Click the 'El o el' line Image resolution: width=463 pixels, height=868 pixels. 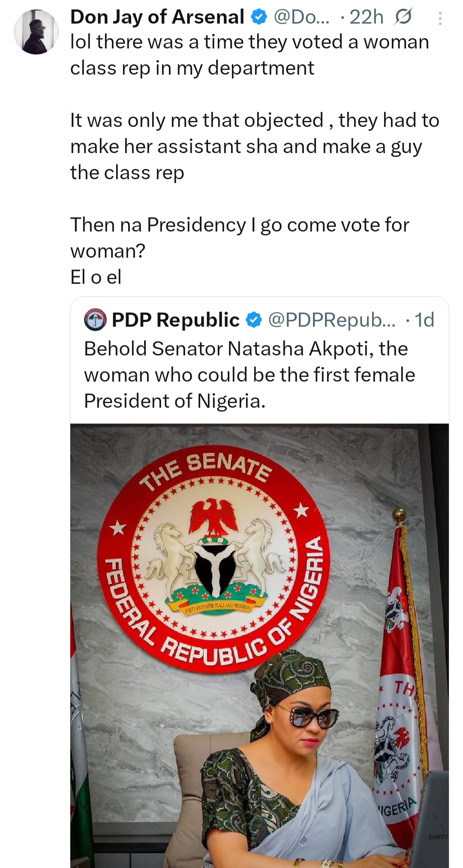[96, 277]
